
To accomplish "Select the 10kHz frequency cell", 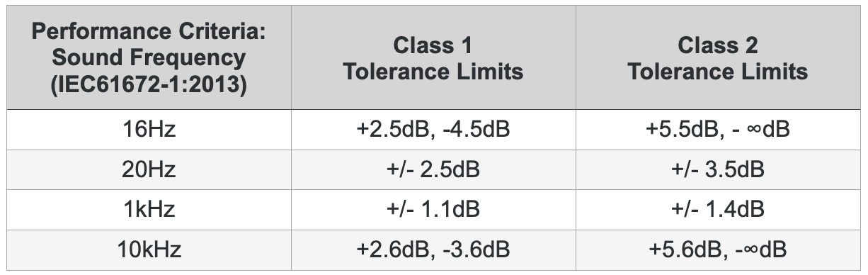I will 149,249.
